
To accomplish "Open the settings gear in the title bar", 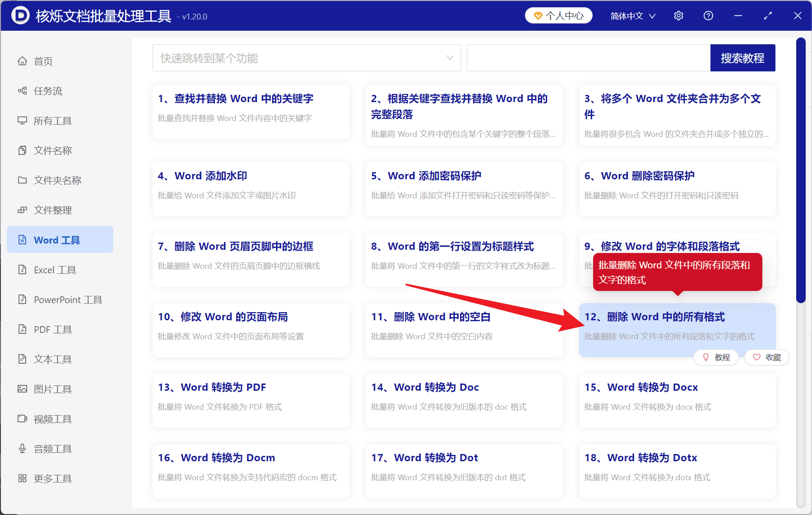I will [x=678, y=15].
